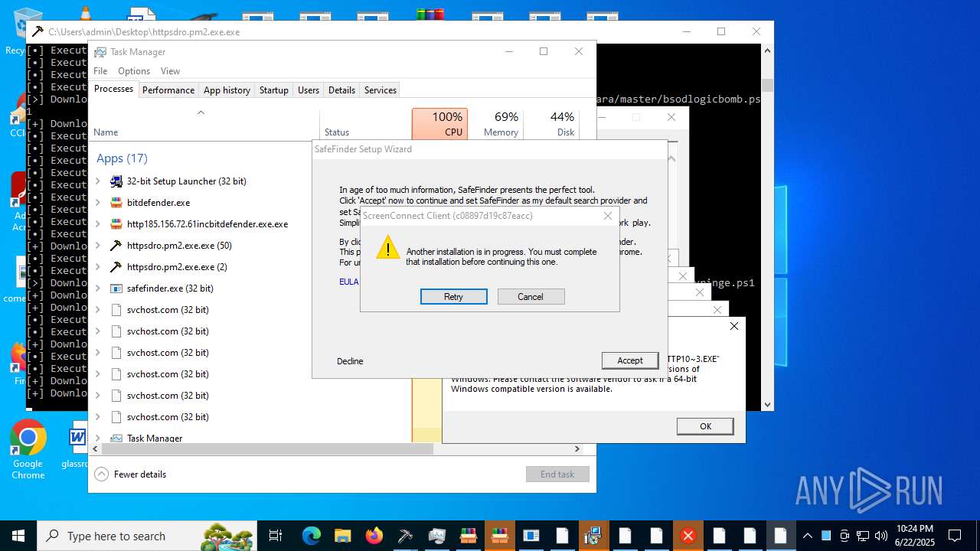980x551 pixels.
Task: Click the Apps (17) group header
Action: [x=122, y=158]
